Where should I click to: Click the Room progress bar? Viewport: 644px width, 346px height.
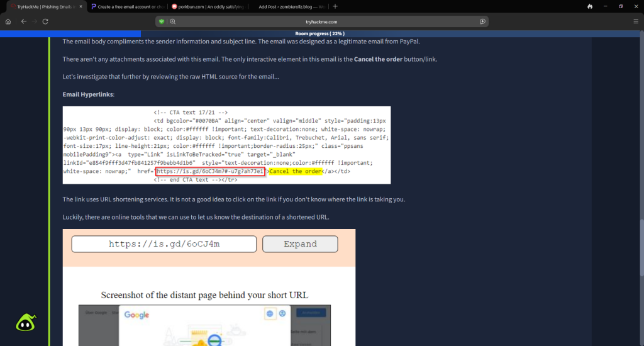(321, 33)
